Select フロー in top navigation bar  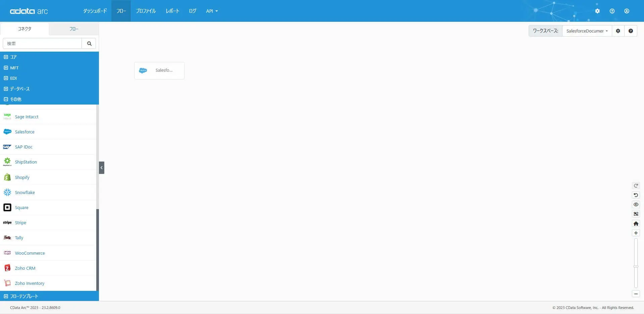click(x=121, y=11)
